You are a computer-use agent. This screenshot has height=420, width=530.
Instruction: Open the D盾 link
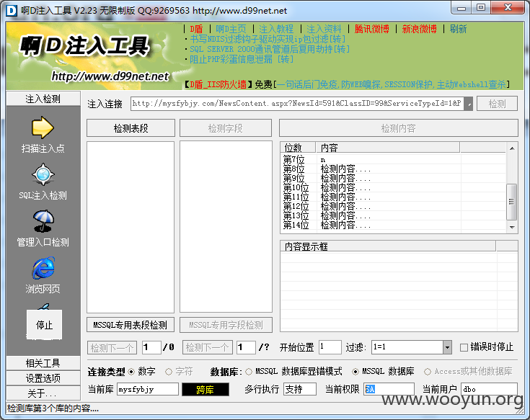coord(196,29)
